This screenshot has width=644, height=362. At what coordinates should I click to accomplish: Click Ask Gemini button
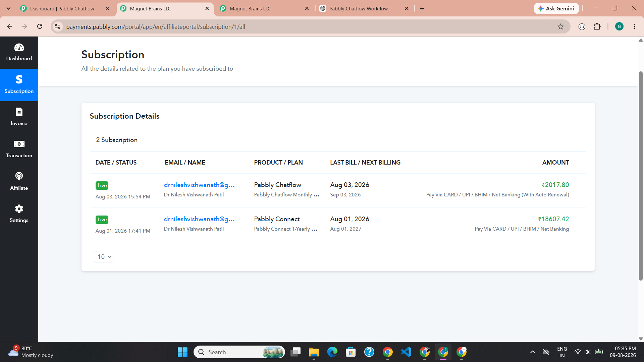[x=556, y=8]
